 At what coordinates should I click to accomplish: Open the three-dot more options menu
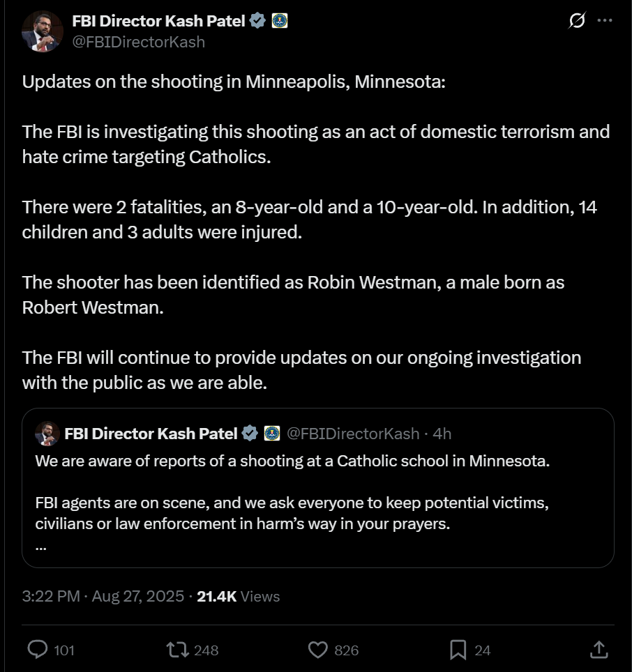point(604,21)
